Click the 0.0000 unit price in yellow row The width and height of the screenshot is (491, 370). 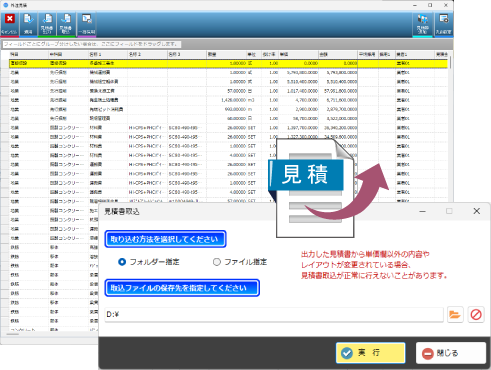click(x=298, y=63)
